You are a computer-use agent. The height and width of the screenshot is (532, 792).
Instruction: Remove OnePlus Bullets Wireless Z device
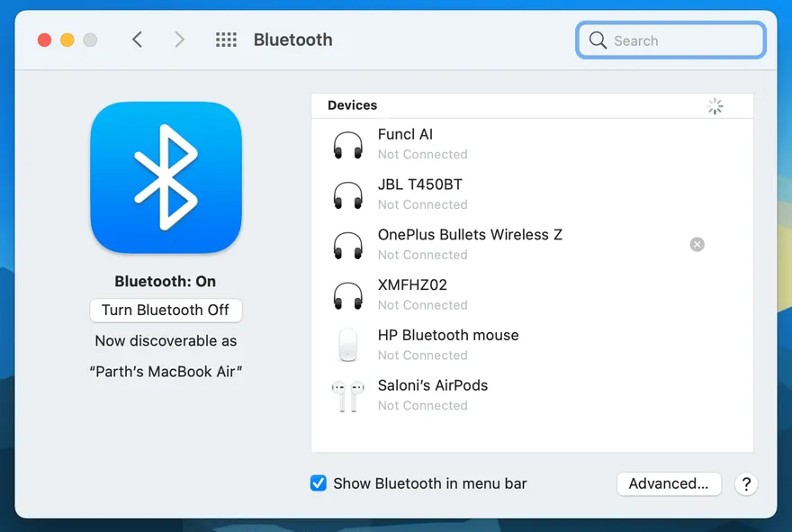pyautogui.click(x=697, y=244)
